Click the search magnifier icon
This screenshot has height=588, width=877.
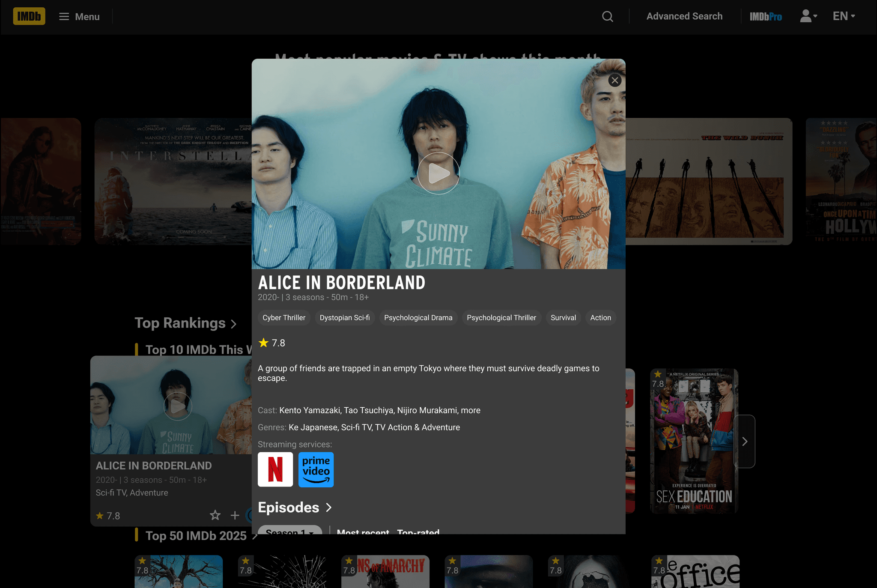[607, 16]
